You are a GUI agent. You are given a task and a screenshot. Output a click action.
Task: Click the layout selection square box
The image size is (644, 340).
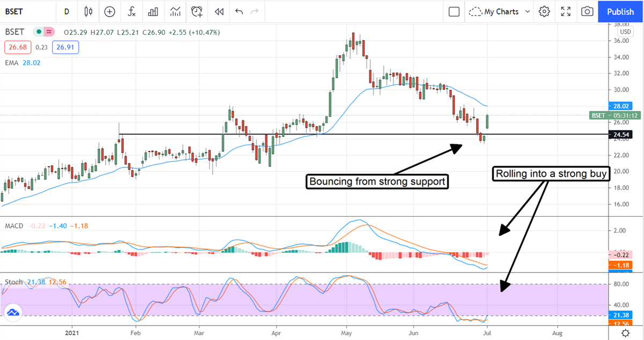point(454,11)
